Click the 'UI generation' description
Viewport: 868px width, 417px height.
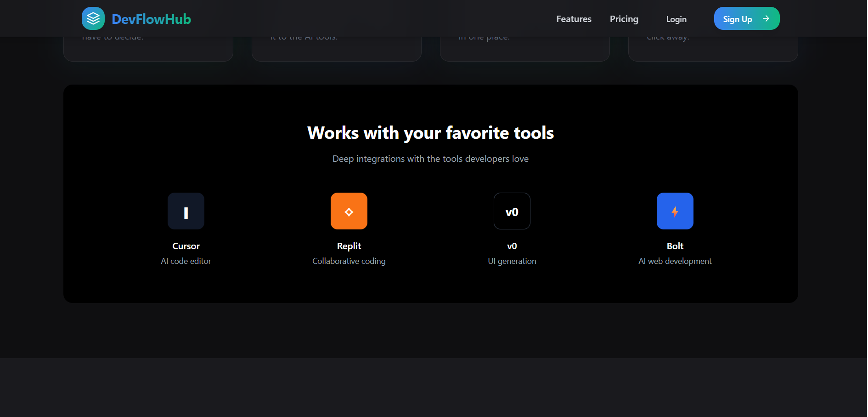[512, 261]
